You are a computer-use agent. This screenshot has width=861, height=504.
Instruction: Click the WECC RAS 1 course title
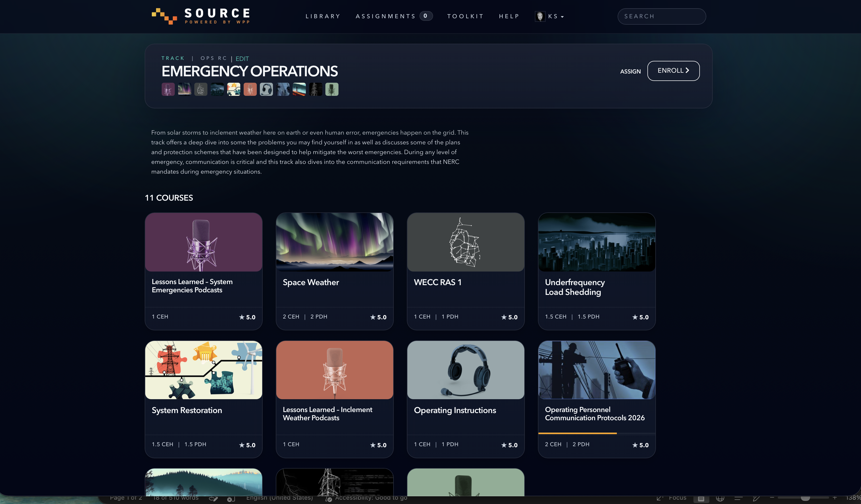click(438, 282)
